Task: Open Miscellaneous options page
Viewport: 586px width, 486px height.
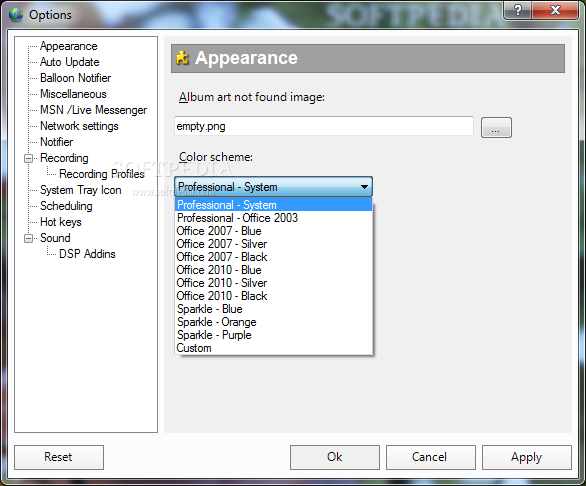Action: (x=73, y=94)
